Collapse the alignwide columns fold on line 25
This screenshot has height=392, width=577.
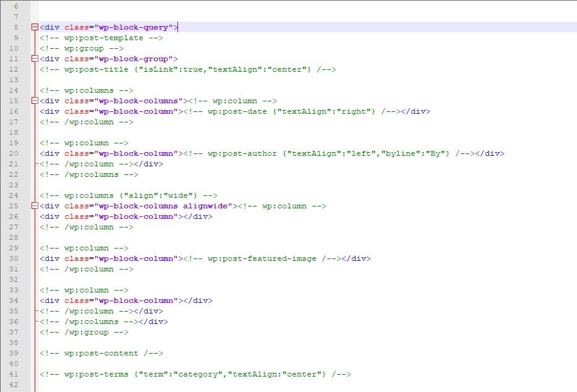coord(35,205)
